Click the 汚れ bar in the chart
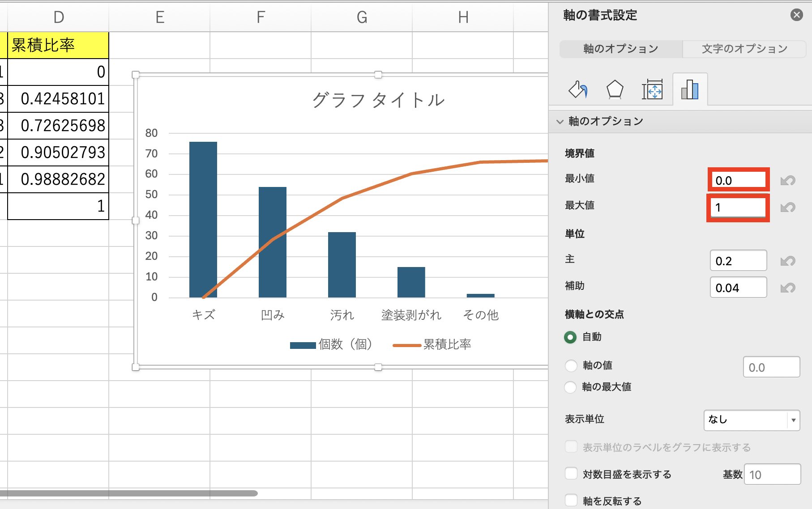812x509 pixels. [x=342, y=265]
